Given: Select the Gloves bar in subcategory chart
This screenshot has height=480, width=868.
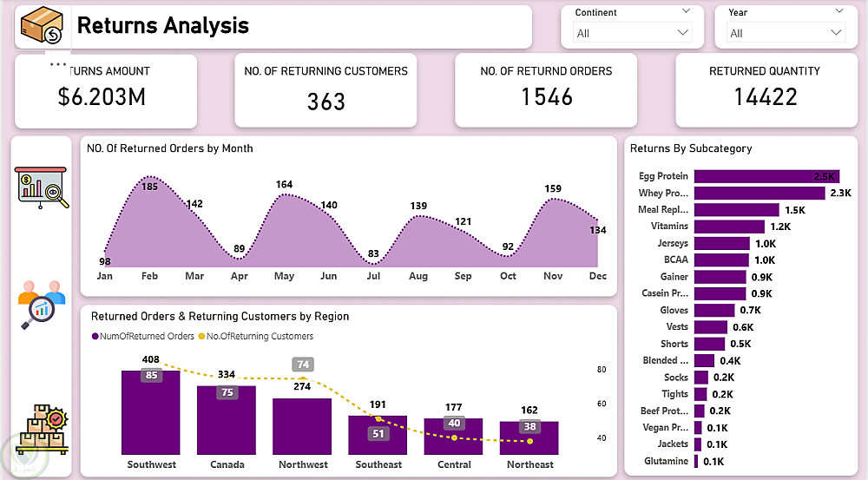Looking at the screenshot, I should pos(714,310).
